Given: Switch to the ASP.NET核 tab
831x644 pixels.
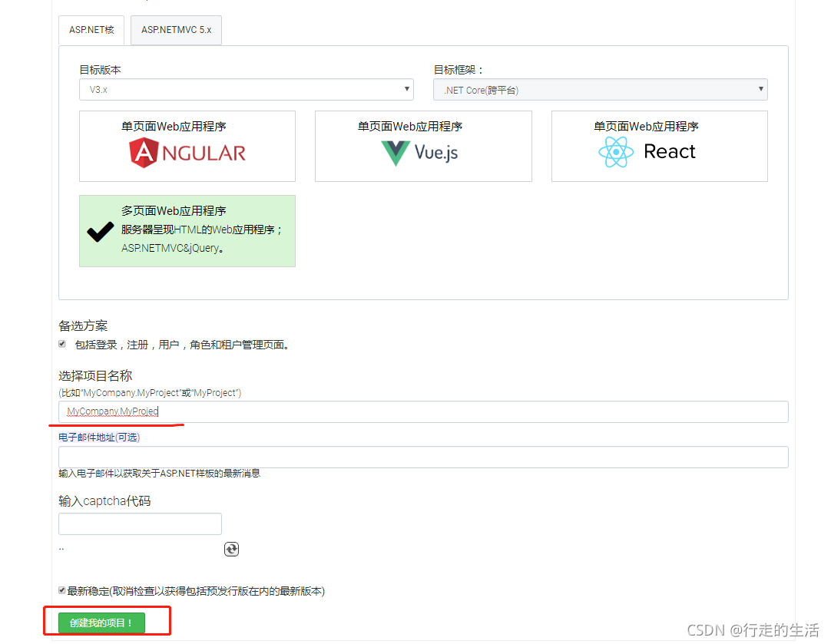Looking at the screenshot, I should (x=91, y=30).
